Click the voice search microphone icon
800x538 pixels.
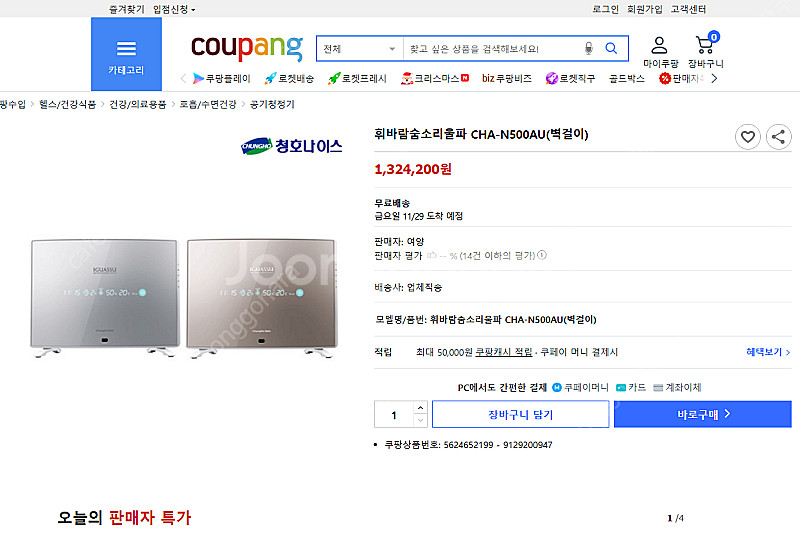coord(588,48)
